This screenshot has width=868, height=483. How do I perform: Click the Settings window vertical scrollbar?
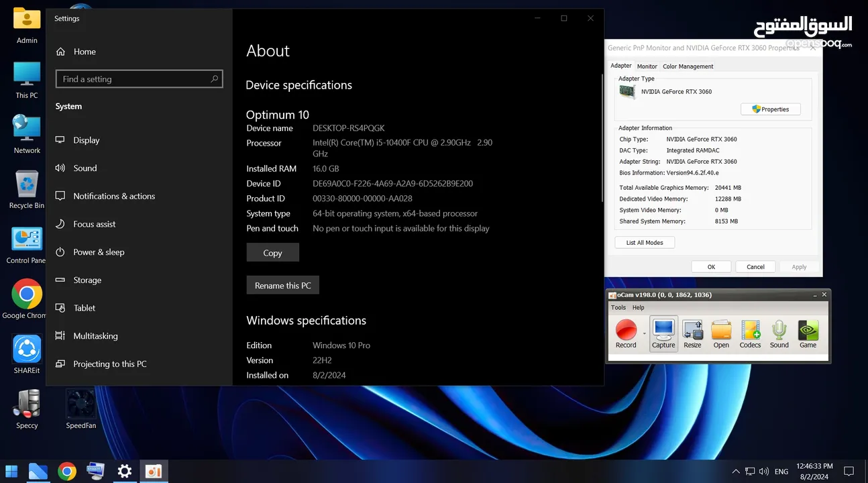(x=602, y=138)
